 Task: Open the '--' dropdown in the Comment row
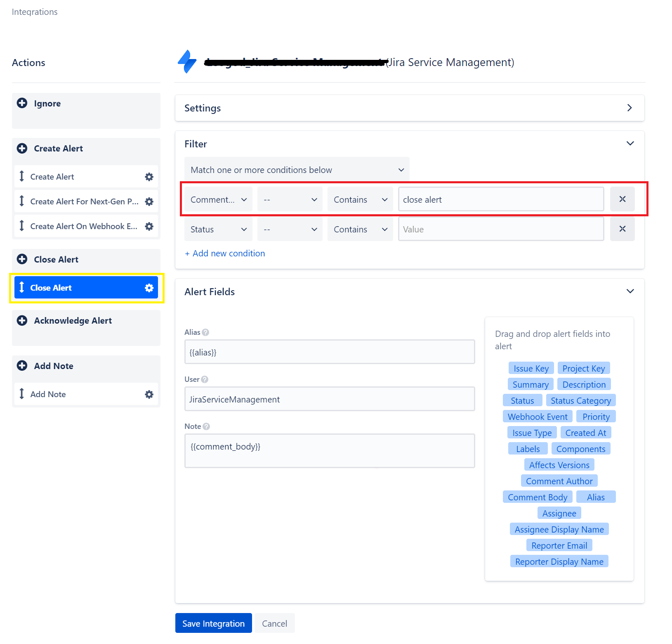pyautogui.click(x=290, y=199)
